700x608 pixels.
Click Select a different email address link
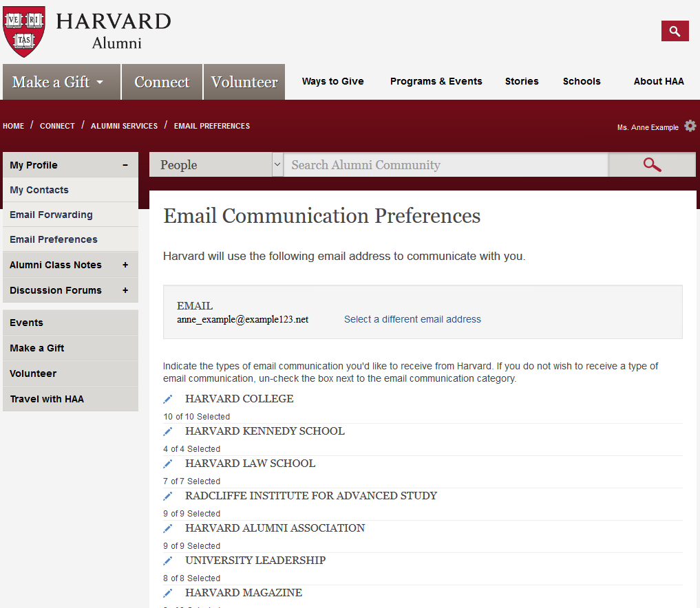click(x=412, y=319)
